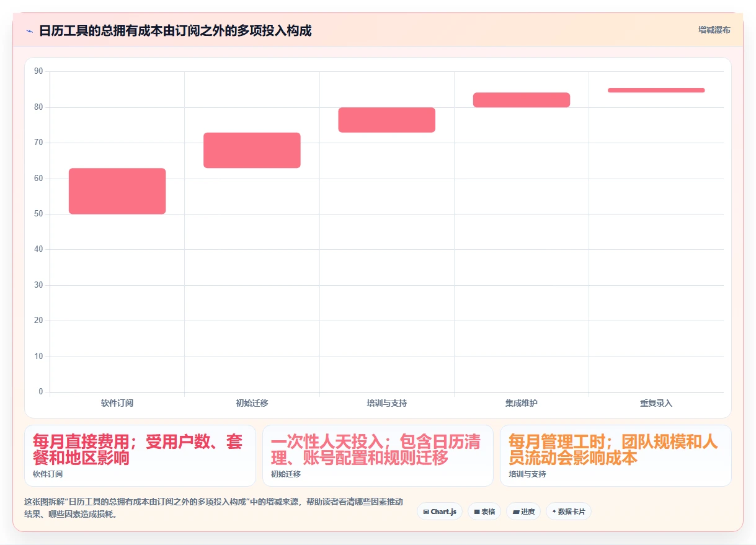This screenshot has height=545, width=756.
Task: Click the 软件订阅 caption under the first card
Action: [48, 474]
